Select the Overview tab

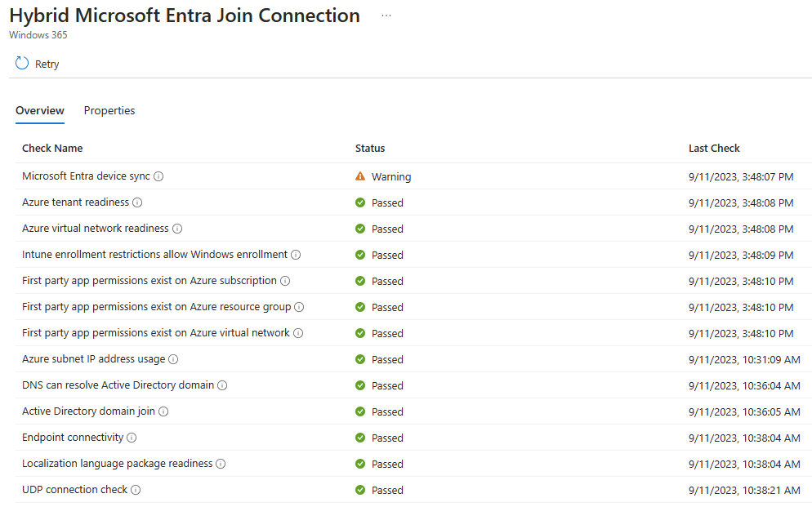[x=40, y=110]
